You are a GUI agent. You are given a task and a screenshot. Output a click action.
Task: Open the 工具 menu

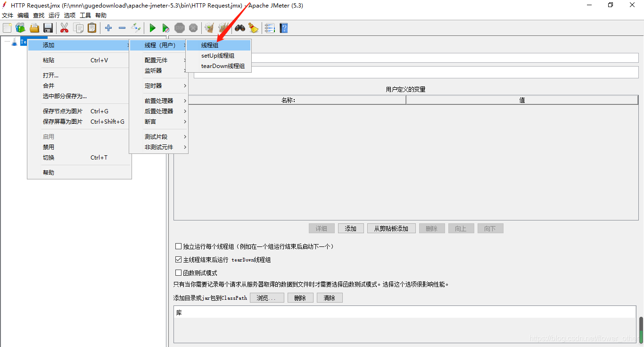click(x=85, y=16)
